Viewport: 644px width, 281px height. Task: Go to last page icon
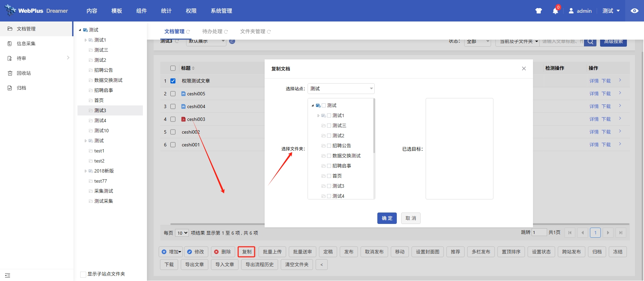point(621,233)
